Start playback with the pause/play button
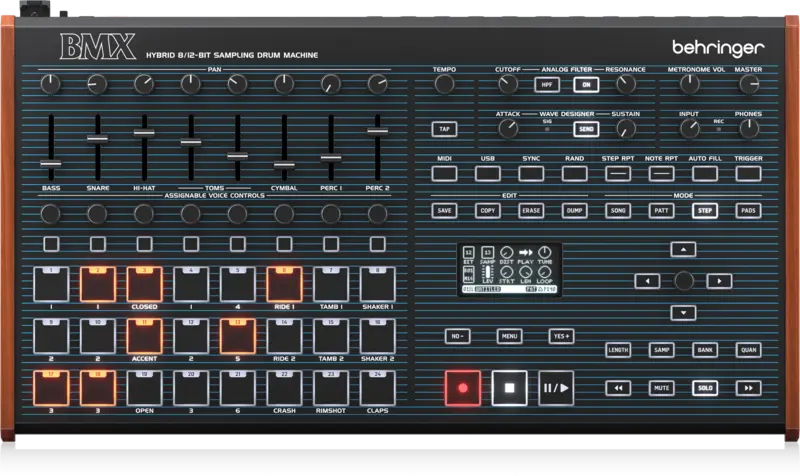 click(556, 388)
